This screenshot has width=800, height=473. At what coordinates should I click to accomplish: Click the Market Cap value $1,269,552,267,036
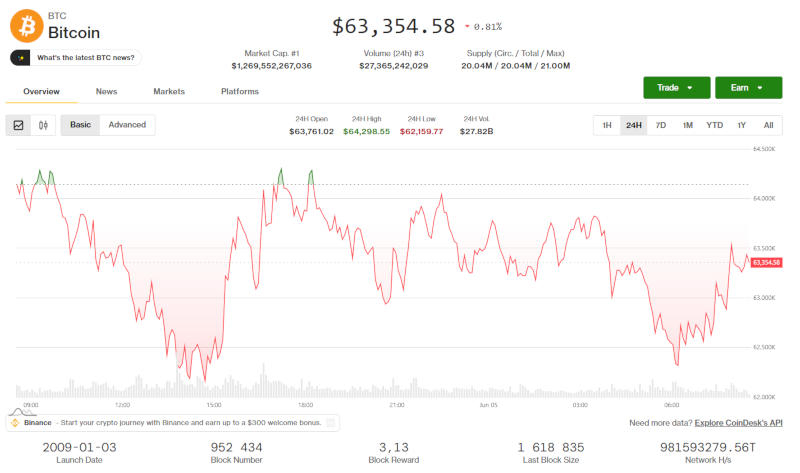271,66
